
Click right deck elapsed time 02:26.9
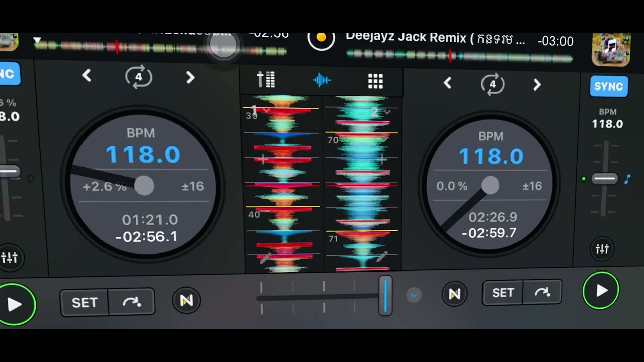click(493, 217)
